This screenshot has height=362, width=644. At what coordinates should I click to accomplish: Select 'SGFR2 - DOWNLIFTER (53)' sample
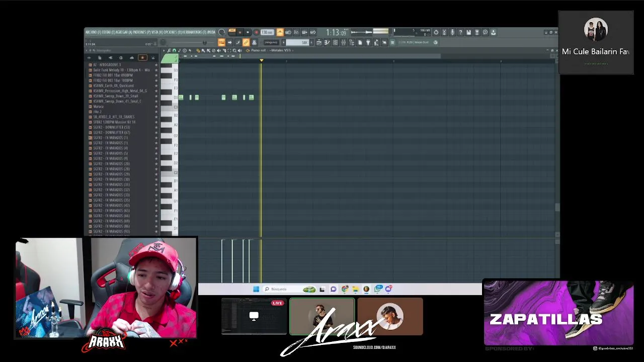(111, 127)
